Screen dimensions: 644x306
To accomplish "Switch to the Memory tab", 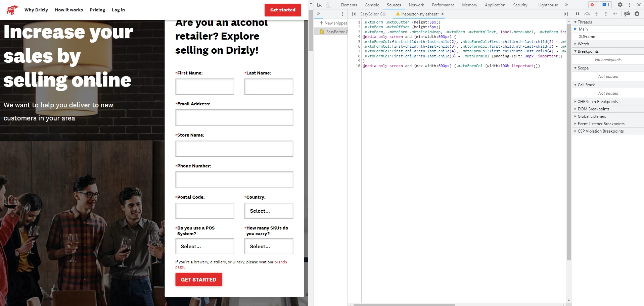I will point(469,5).
